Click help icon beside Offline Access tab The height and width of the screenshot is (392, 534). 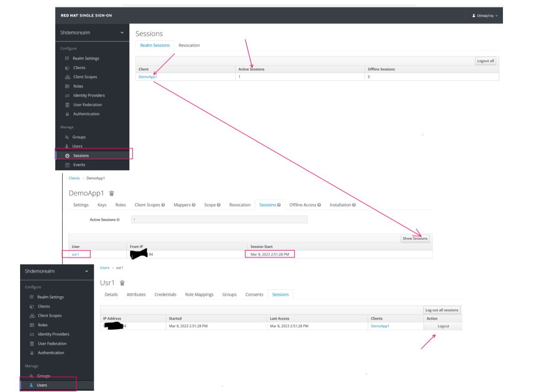[x=319, y=205]
